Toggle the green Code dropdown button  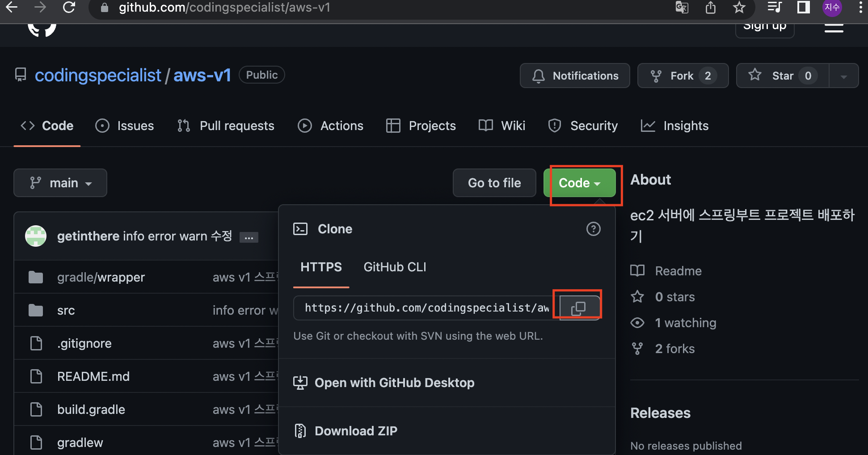(580, 183)
